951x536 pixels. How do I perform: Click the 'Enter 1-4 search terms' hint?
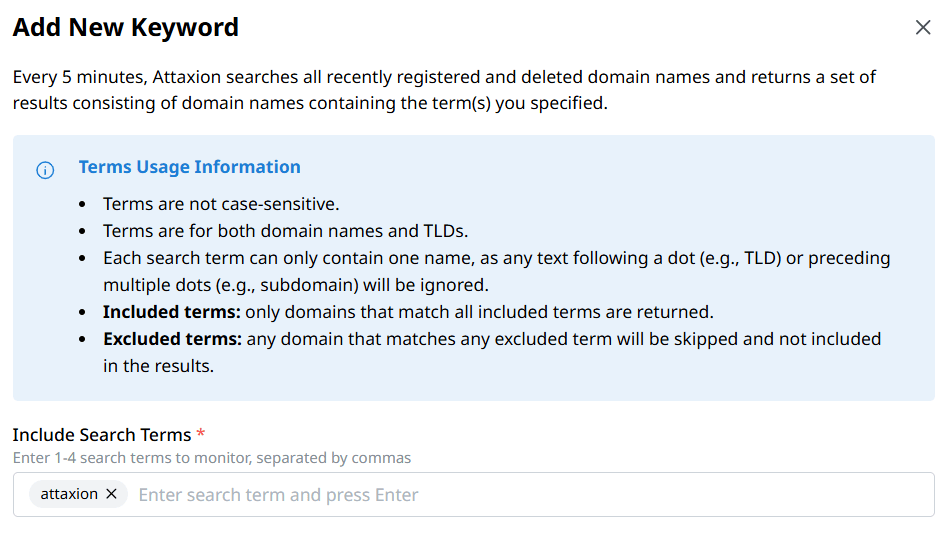tap(211, 458)
